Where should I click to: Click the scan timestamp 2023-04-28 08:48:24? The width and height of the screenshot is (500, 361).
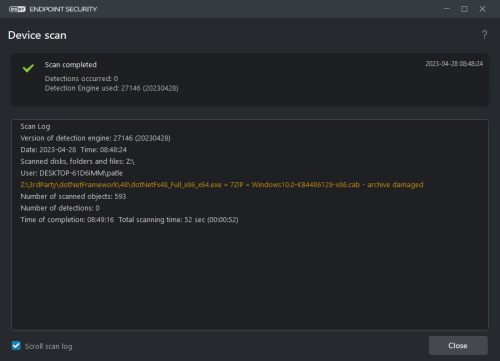[x=454, y=64]
